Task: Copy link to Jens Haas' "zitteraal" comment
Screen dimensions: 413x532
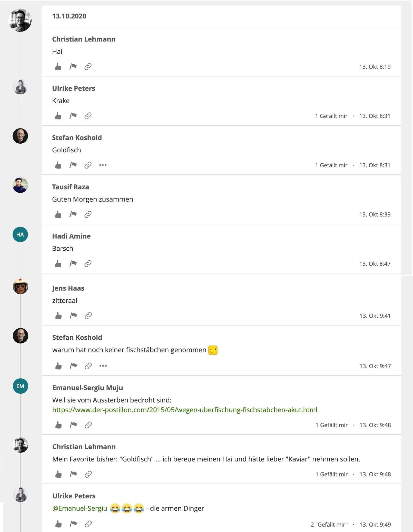Action: click(x=88, y=316)
